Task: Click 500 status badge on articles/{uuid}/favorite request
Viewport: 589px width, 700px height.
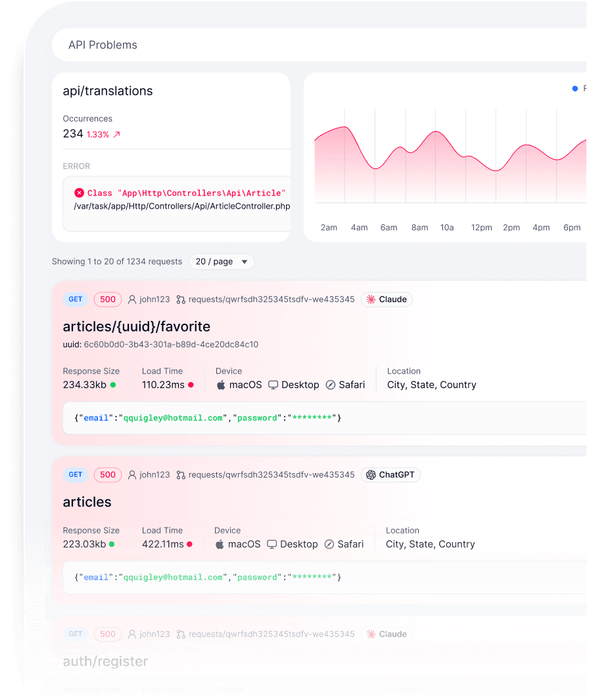Action: [108, 299]
